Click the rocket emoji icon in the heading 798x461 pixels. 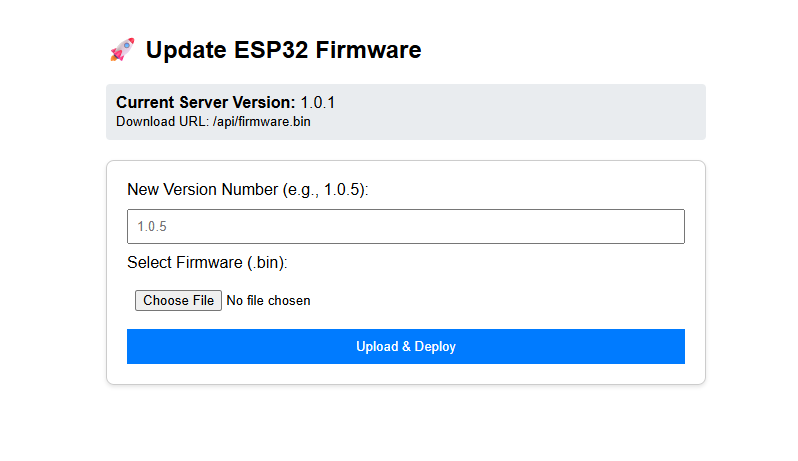122,50
